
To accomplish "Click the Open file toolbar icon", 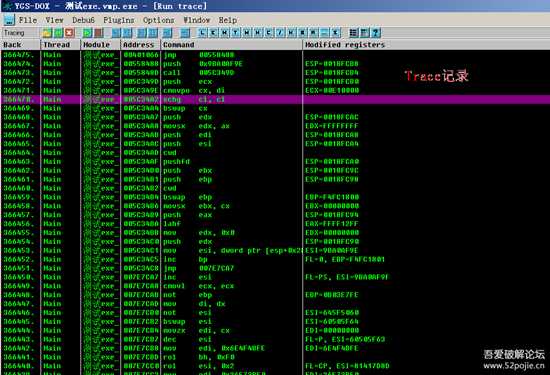I will coord(47,33).
